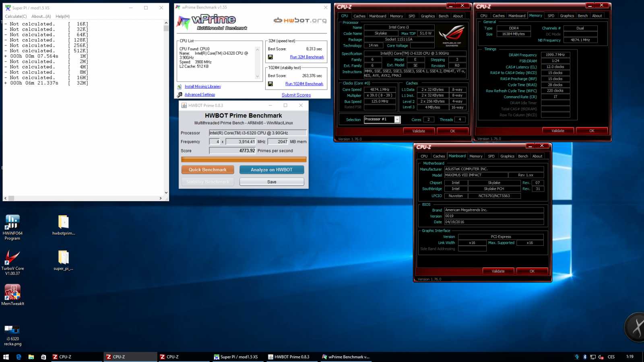Viewport: 644px width, 362px height.
Task: Click the Core Speed value 4874.1 MHz
Action: [x=380, y=90]
